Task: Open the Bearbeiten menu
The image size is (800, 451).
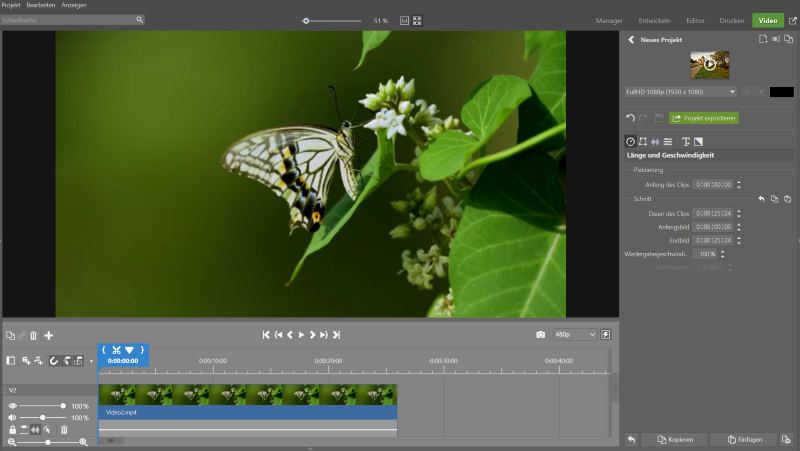Action: tap(41, 5)
